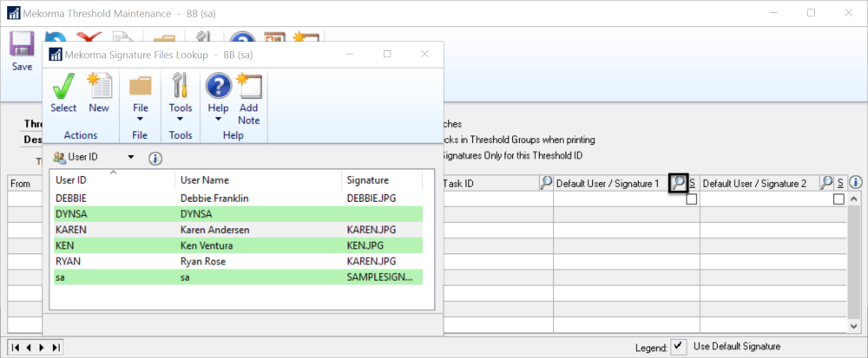The height and width of the screenshot is (358, 868).
Task: Click Save in the Threshold Maintenance toolbar
Action: 23,51
